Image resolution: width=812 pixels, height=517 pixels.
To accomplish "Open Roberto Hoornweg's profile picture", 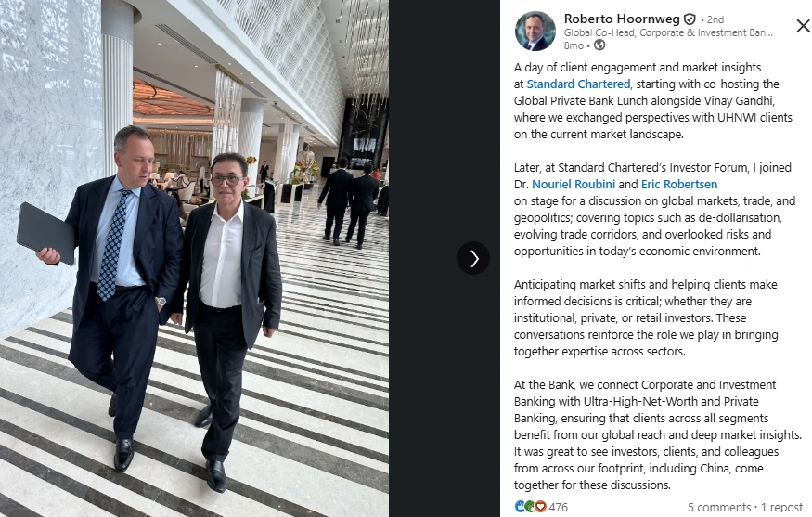I will 535,31.
